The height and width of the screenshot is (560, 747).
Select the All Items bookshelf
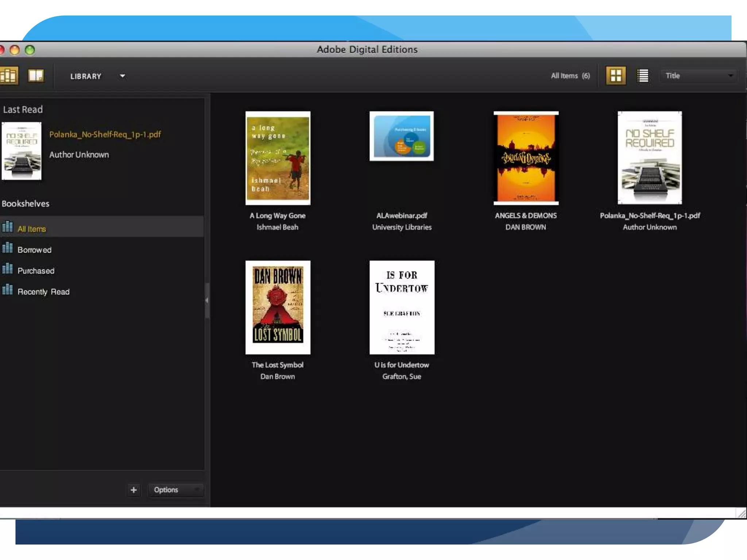32,229
